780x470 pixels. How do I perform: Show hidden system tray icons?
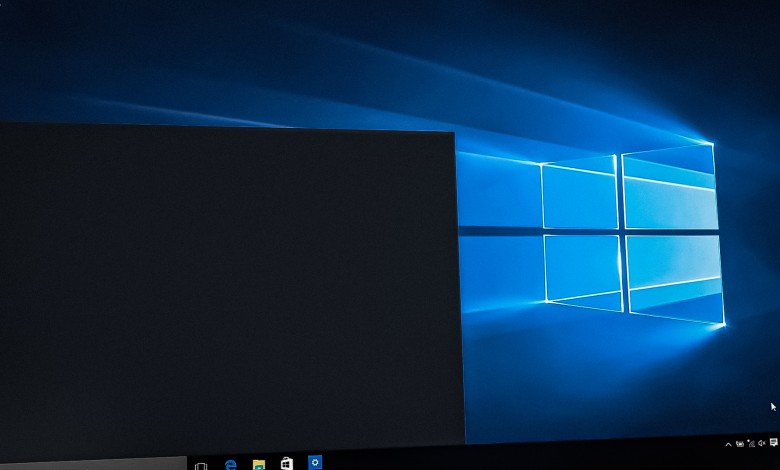(x=728, y=445)
